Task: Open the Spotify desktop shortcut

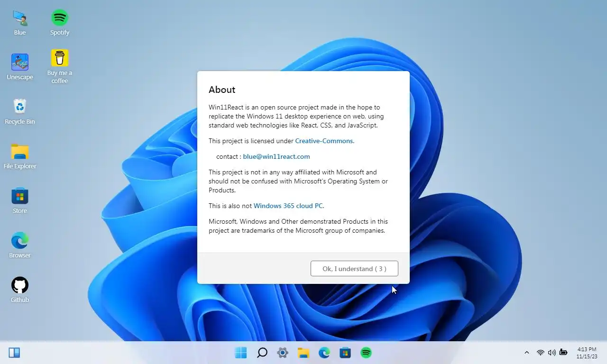Action: click(60, 23)
